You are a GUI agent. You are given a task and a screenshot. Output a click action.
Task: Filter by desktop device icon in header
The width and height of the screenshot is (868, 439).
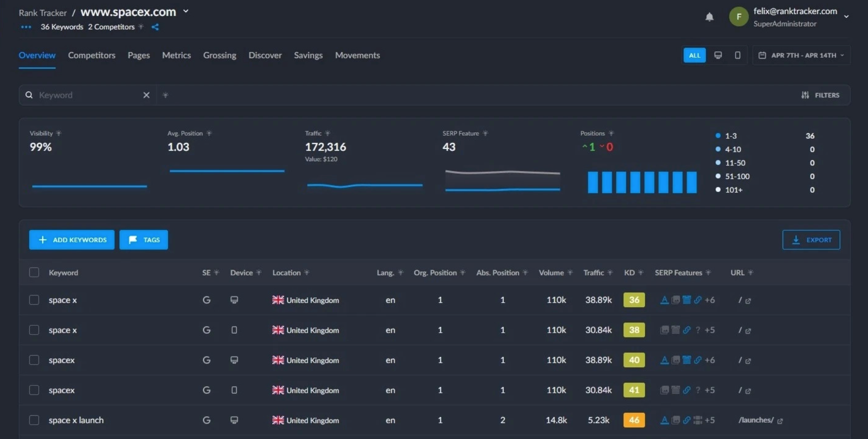coord(718,55)
